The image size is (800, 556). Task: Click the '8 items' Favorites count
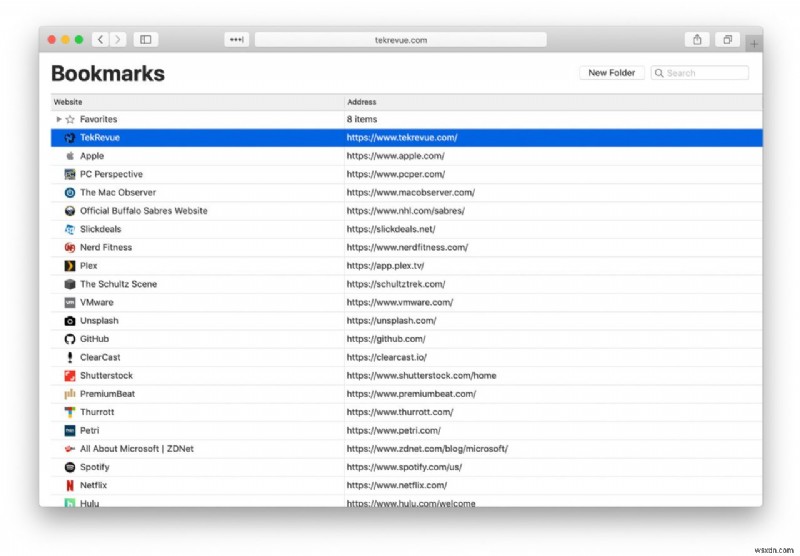(x=362, y=119)
